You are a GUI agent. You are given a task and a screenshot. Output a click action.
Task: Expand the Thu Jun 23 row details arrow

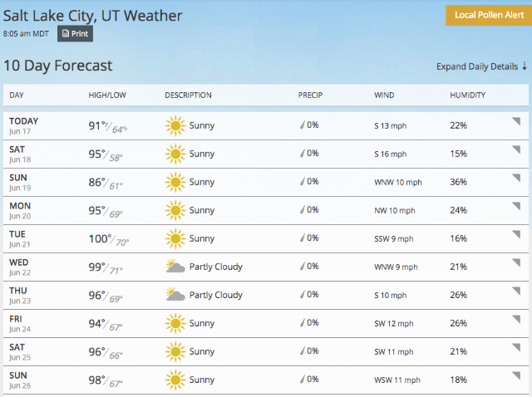516,291
